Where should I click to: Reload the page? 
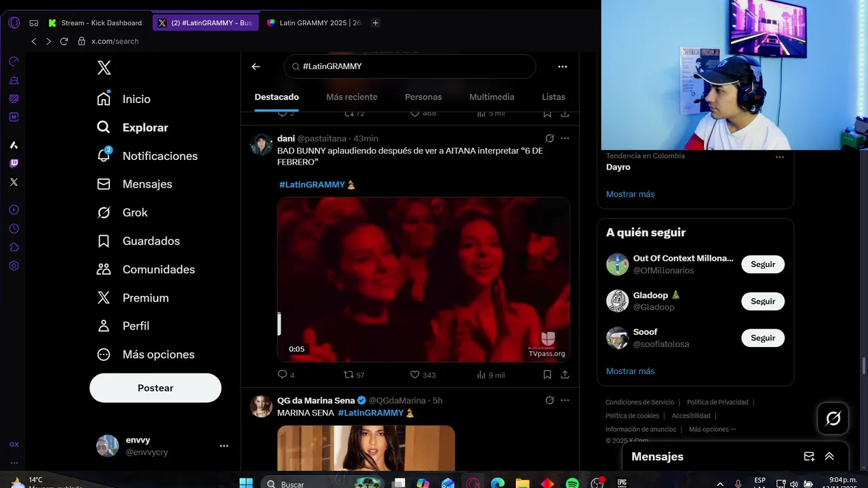(x=64, y=41)
